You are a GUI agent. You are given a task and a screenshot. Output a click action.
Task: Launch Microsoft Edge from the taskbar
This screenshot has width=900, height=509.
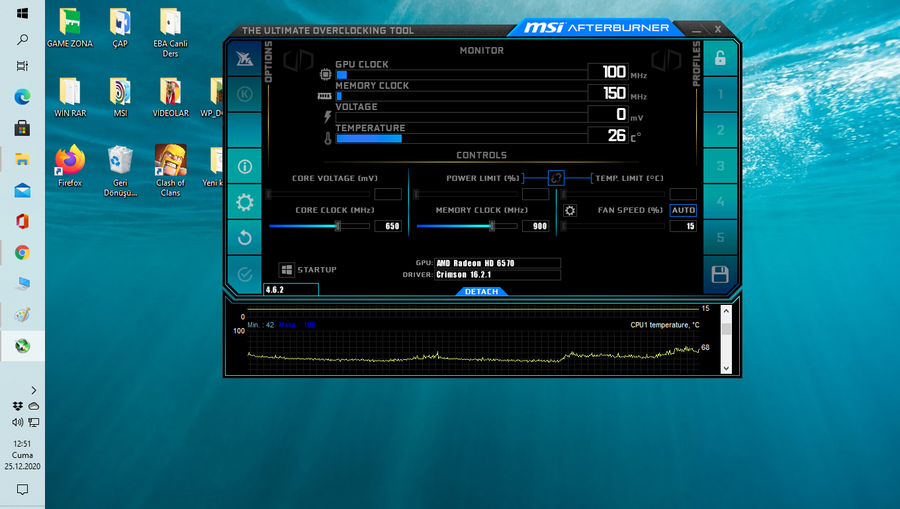pos(22,97)
